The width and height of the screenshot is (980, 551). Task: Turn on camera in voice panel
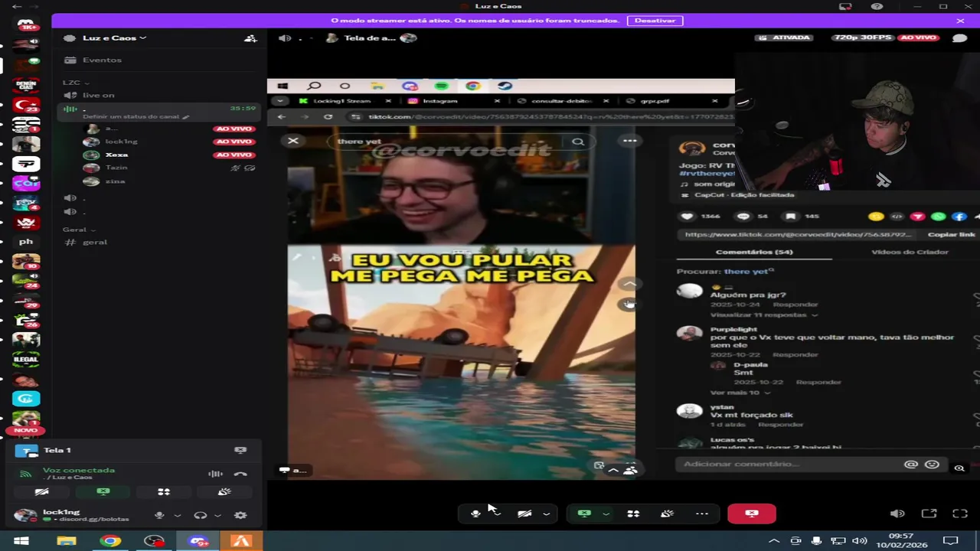coord(42,492)
